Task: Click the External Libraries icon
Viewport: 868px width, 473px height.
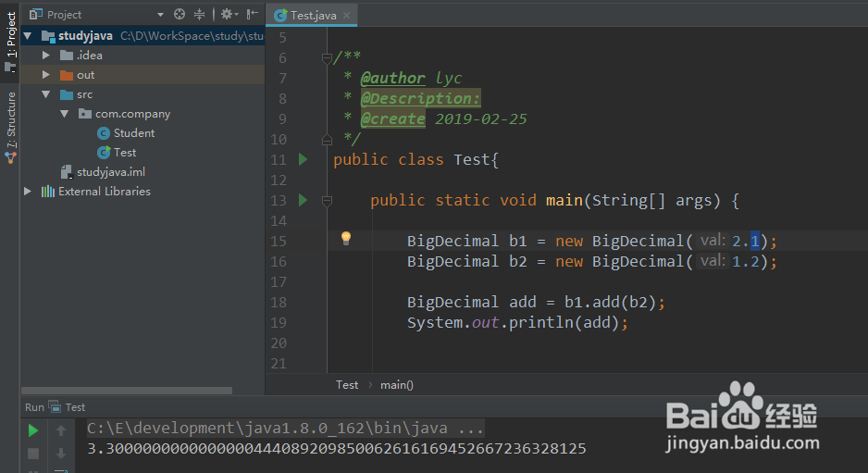Action: point(48,191)
